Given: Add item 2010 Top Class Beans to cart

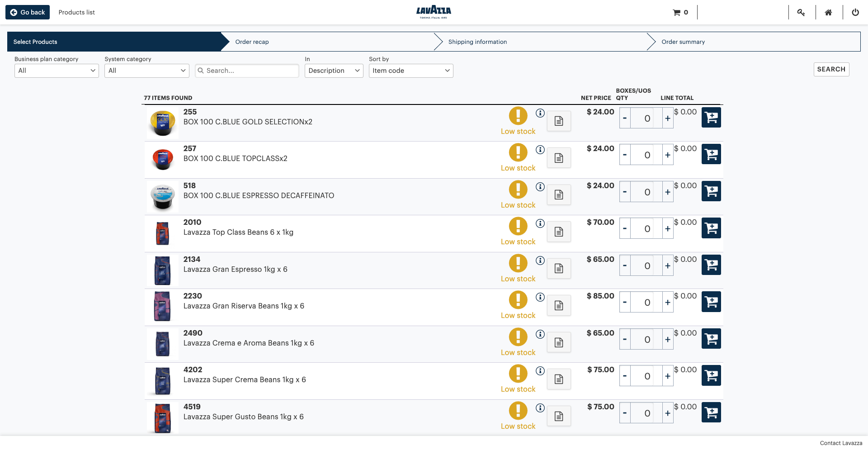Looking at the screenshot, I should point(711,228).
